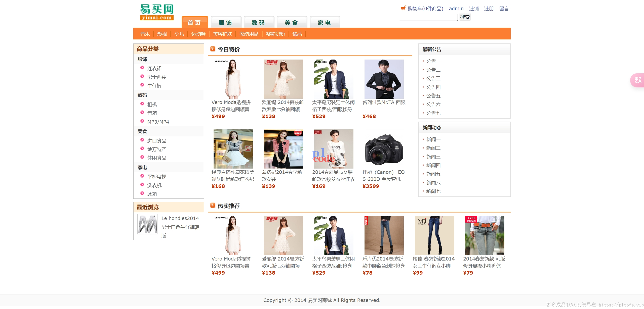Open 蒲洛妃2014春季新款女装 product link
Viewport: 644px width, 309px height.
pyautogui.click(x=282, y=176)
